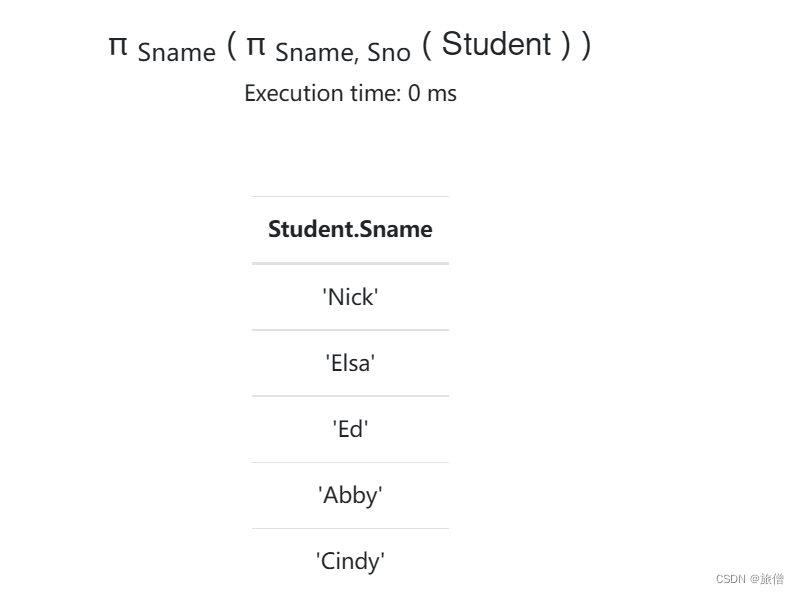
Task: Click the Student relation in the formula
Action: coord(496,44)
